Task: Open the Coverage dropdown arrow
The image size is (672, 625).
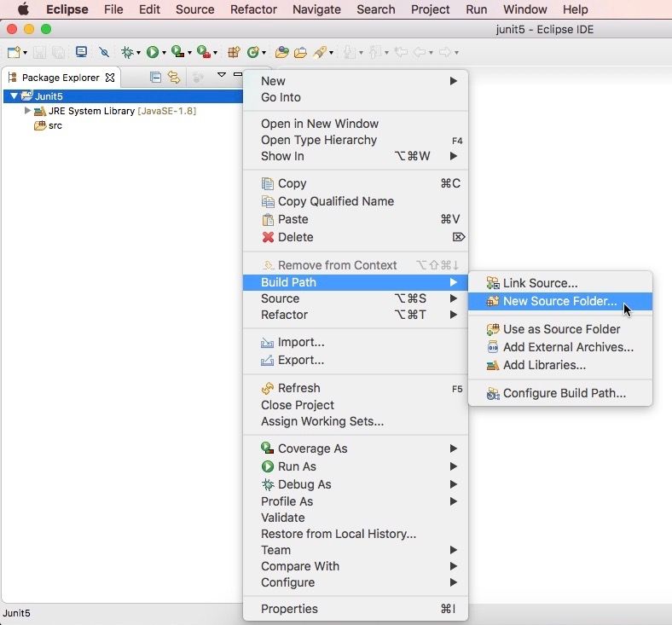Action: pyautogui.click(x=189, y=53)
